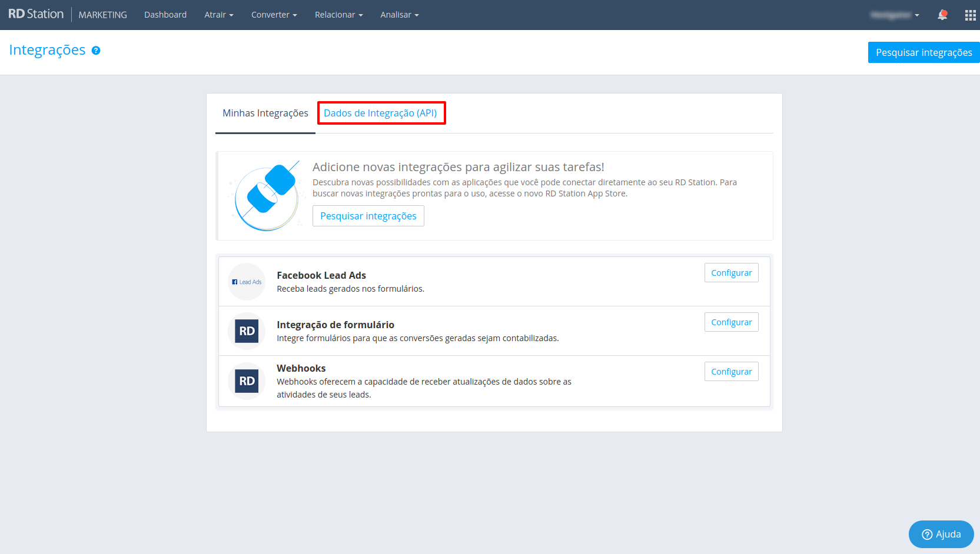The height and width of the screenshot is (554, 980).
Task: Click the RD icon for Integração de formulário
Action: click(x=247, y=331)
